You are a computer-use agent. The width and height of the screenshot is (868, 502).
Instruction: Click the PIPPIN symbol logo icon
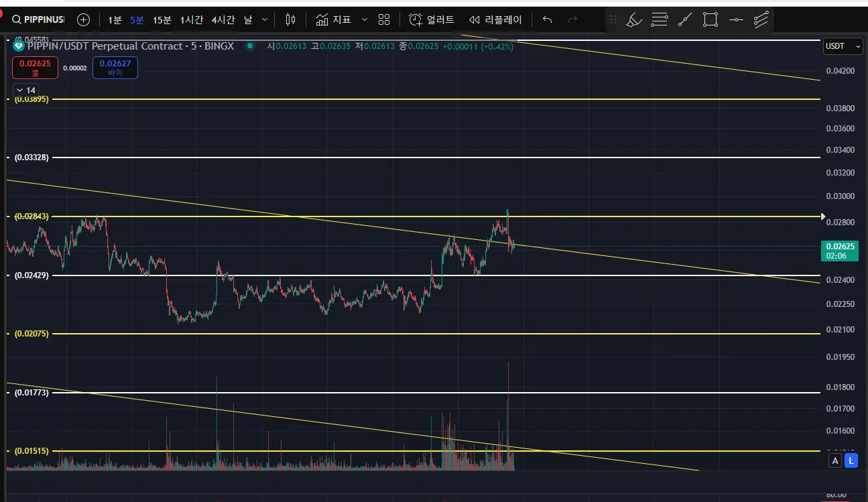click(x=19, y=46)
